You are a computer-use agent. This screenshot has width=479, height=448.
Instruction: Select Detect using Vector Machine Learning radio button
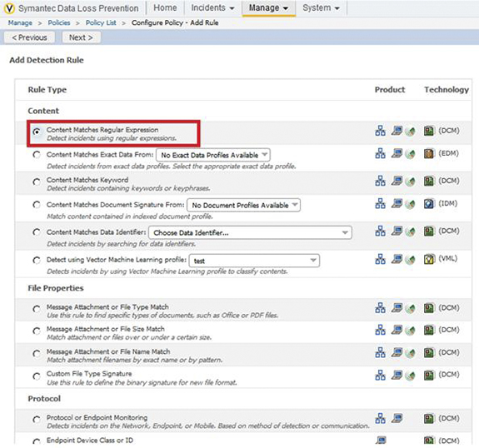point(37,260)
